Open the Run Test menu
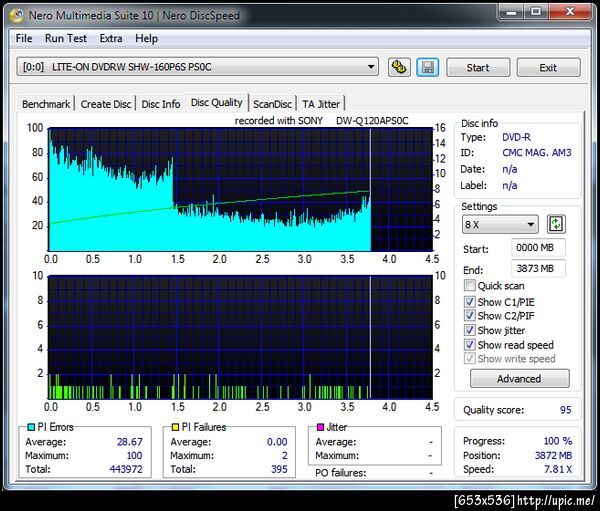The image size is (600, 511). (66, 38)
